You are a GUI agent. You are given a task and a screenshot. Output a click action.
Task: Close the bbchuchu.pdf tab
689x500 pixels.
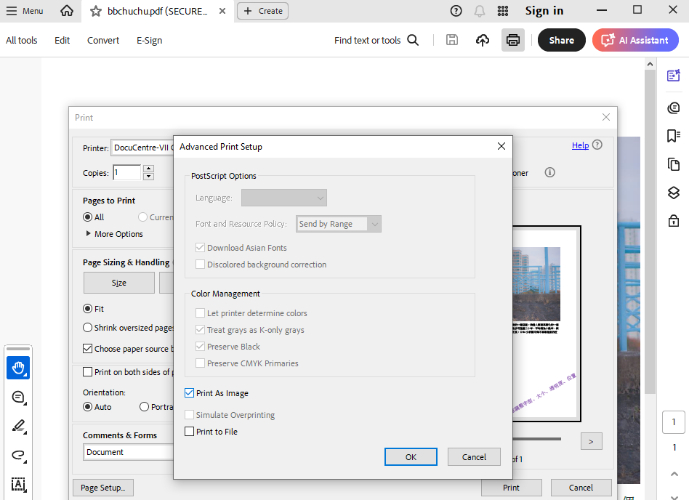coord(222,11)
